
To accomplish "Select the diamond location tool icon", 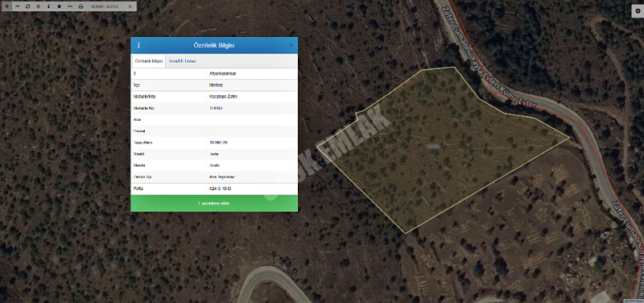I will [x=38, y=6].
